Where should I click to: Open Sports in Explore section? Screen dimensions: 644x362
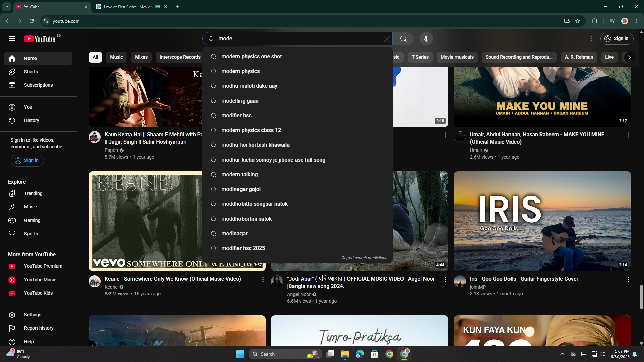tap(38, 234)
